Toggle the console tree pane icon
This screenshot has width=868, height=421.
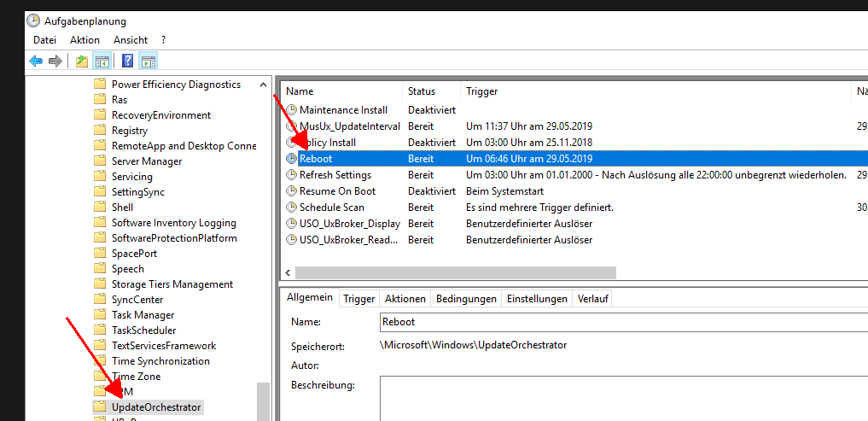tap(102, 61)
